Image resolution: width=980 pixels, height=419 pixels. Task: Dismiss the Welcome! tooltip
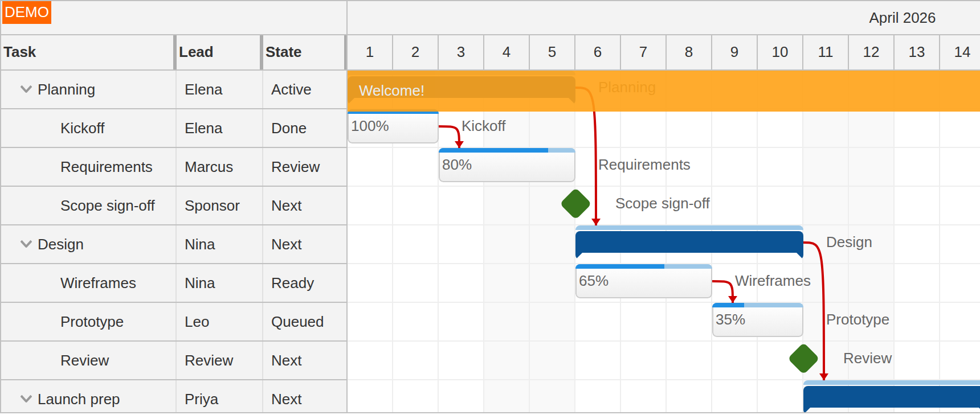[x=462, y=90]
